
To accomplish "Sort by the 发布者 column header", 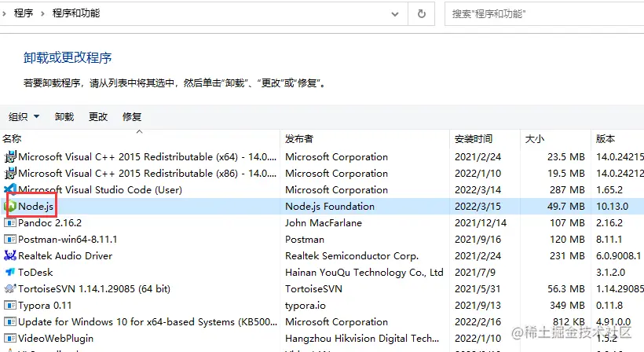I will tap(299, 139).
